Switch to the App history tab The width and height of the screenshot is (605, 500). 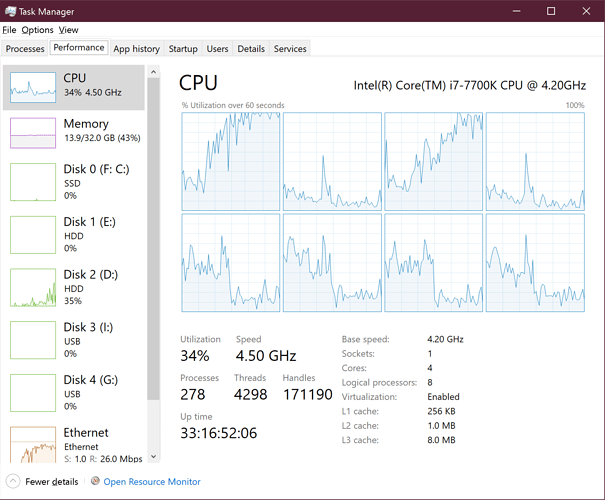[x=136, y=48]
